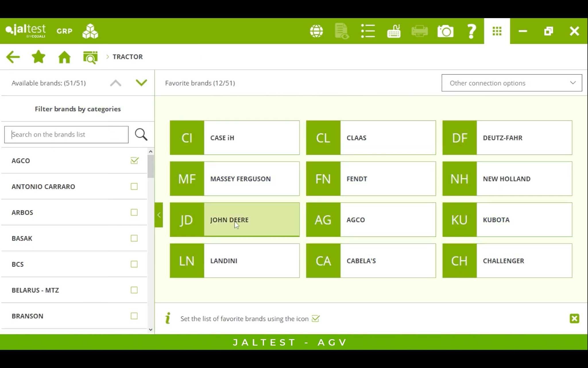Click the Jaltest logo

26,31
